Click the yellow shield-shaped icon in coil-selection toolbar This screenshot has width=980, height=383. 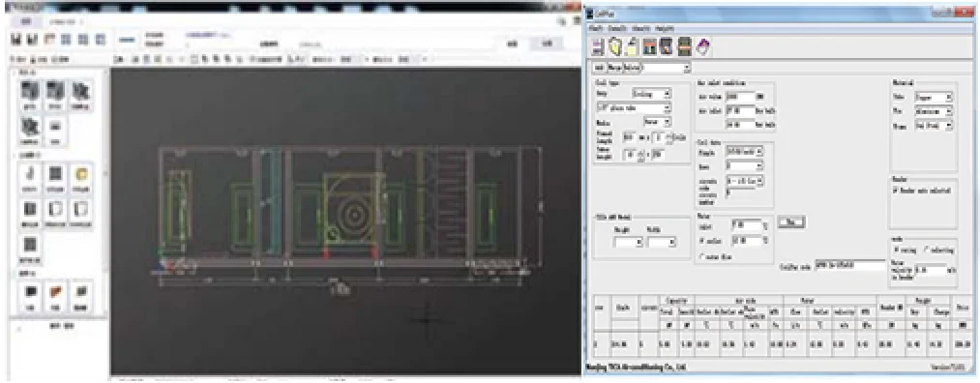pyautogui.click(x=615, y=46)
